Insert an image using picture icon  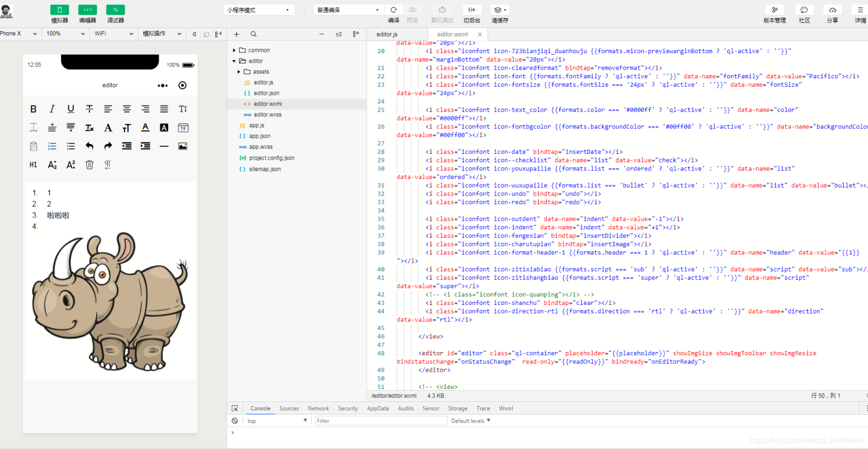183,146
